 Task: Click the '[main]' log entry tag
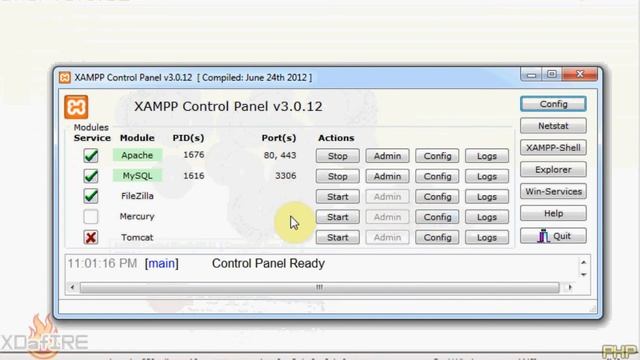click(162, 264)
